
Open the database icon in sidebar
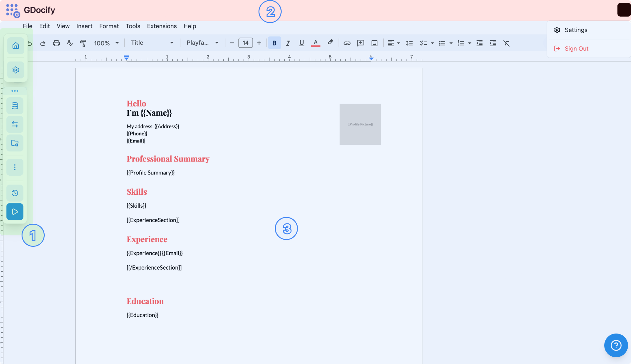tap(15, 106)
